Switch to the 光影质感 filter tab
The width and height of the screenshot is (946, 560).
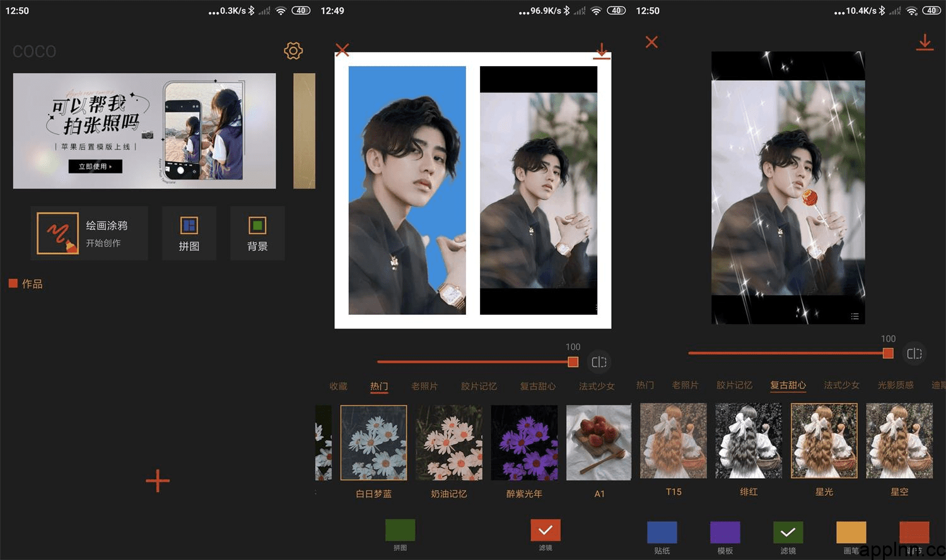pos(895,385)
